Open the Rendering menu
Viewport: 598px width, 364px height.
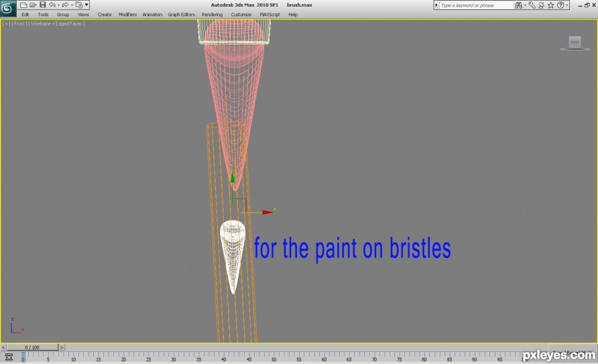click(x=212, y=15)
